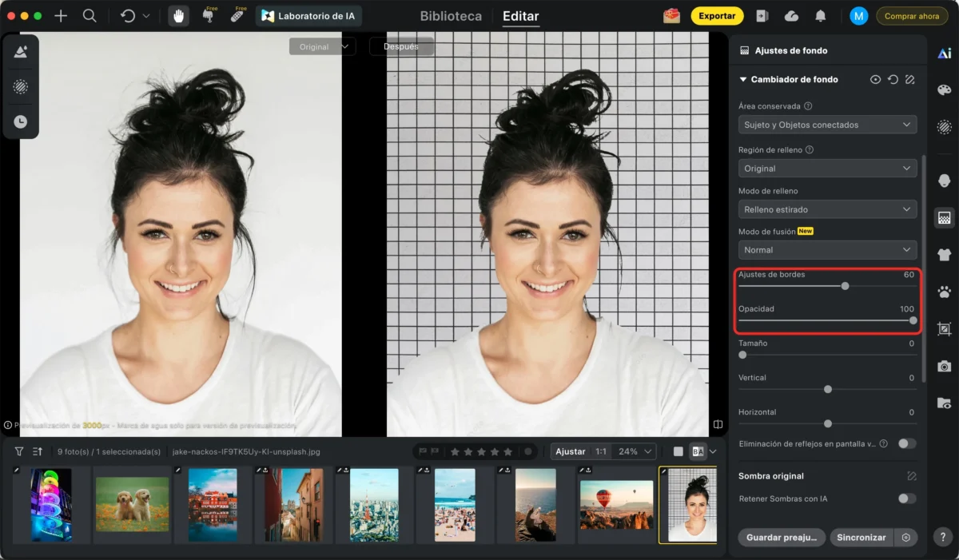Image resolution: width=959 pixels, height=560 pixels.
Task: Collapse the Cambiador de fondo section
Action: click(743, 80)
